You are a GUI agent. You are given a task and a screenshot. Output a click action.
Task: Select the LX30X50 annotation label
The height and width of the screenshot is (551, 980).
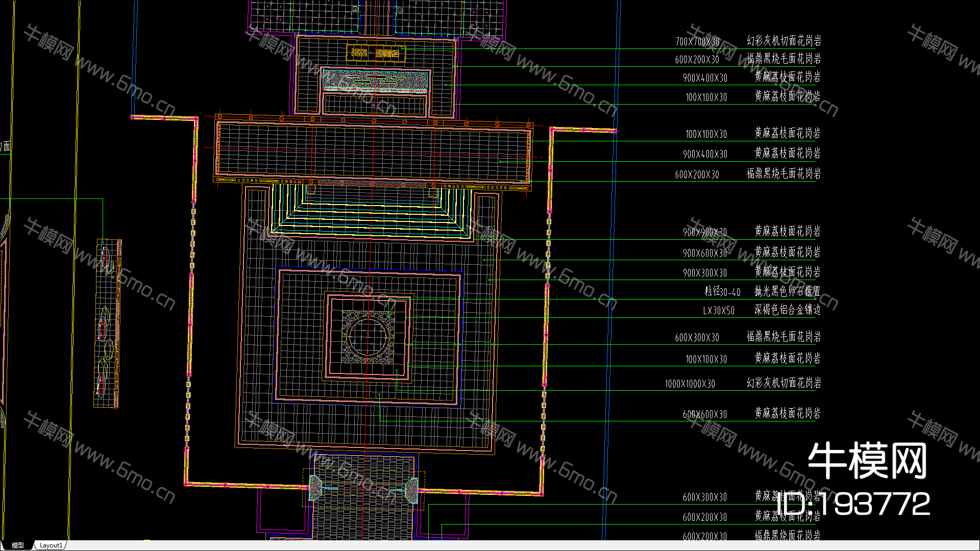[x=718, y=311]
